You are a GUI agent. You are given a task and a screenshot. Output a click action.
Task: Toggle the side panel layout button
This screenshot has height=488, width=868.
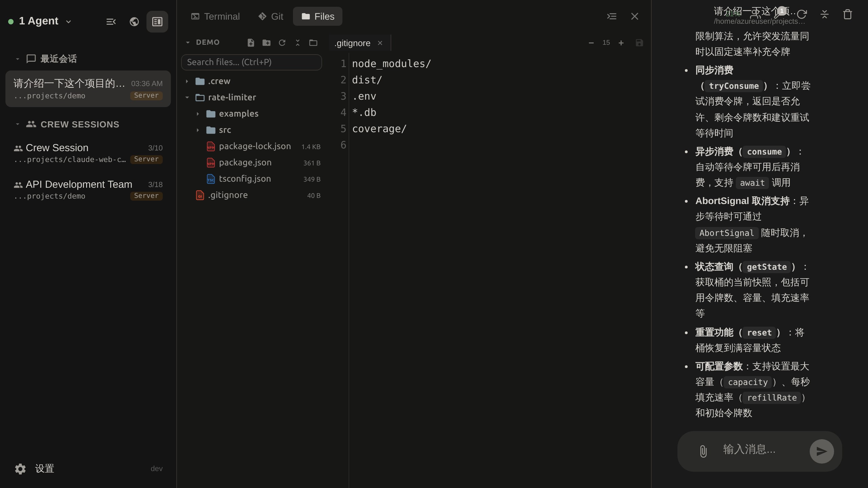click(157, 22)
